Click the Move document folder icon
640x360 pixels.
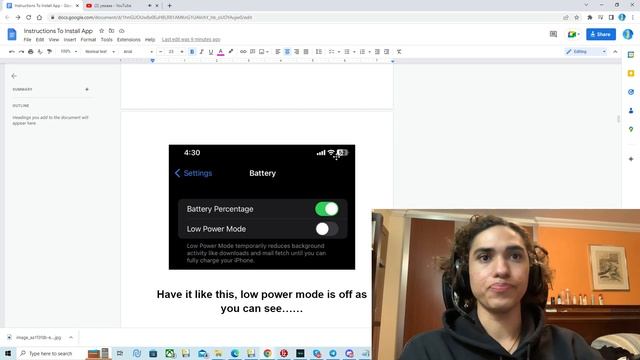pos(111,31)
